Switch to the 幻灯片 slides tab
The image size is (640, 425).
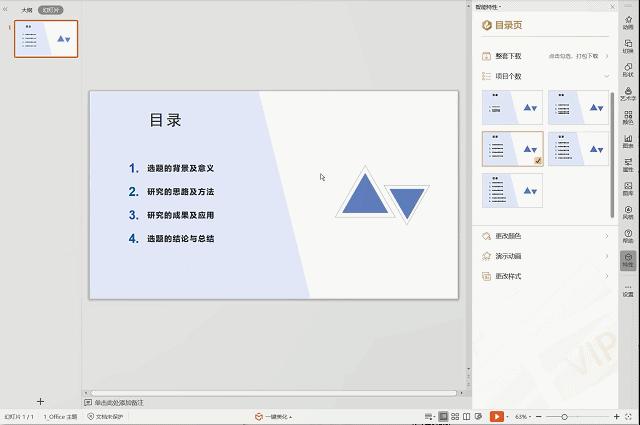tap(51, 10)
